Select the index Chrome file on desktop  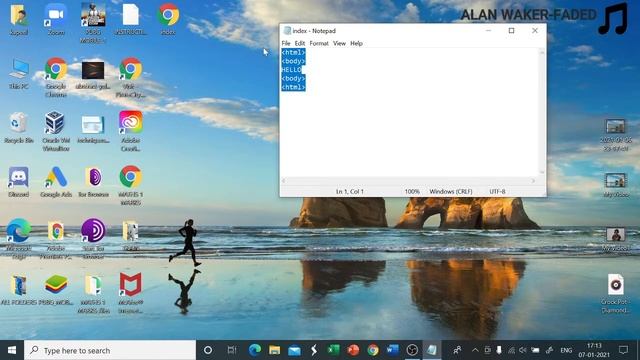[168, 20]
